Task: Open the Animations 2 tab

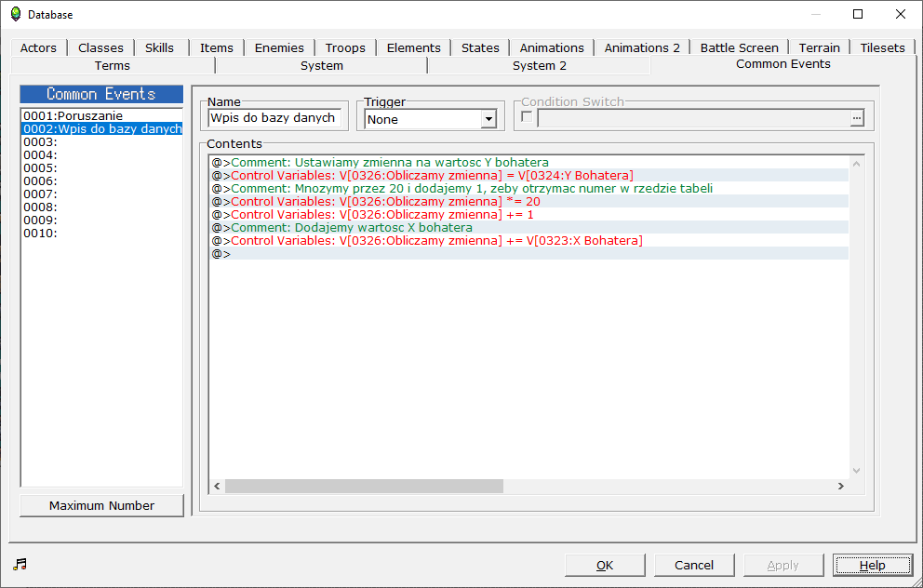Action: coord(642,47)
